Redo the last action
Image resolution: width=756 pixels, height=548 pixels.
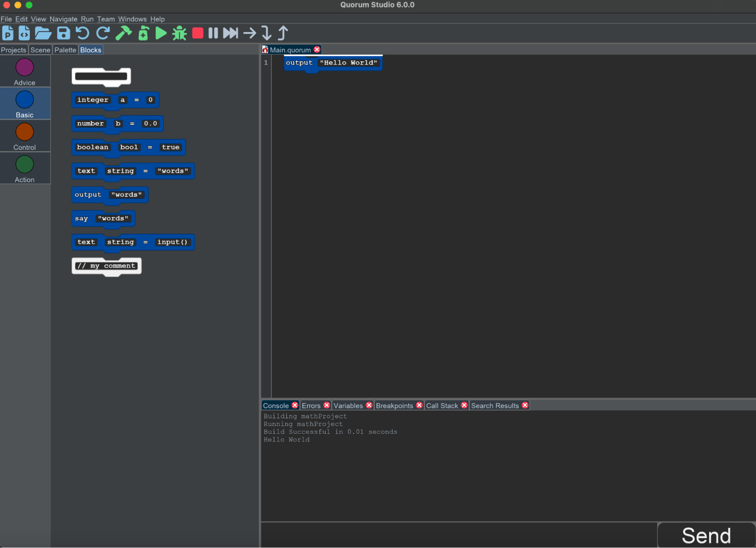[103, 33]
